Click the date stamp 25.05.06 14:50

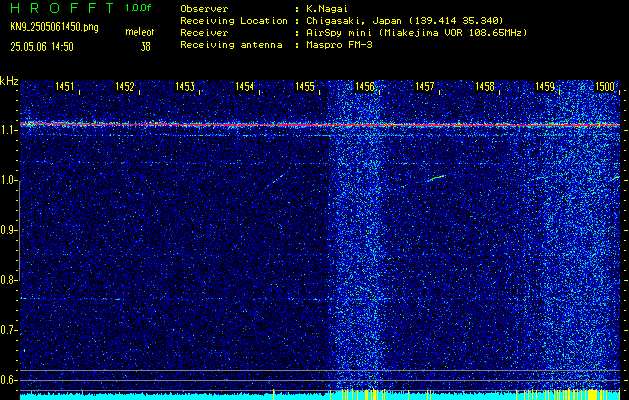tap(42, 47)
